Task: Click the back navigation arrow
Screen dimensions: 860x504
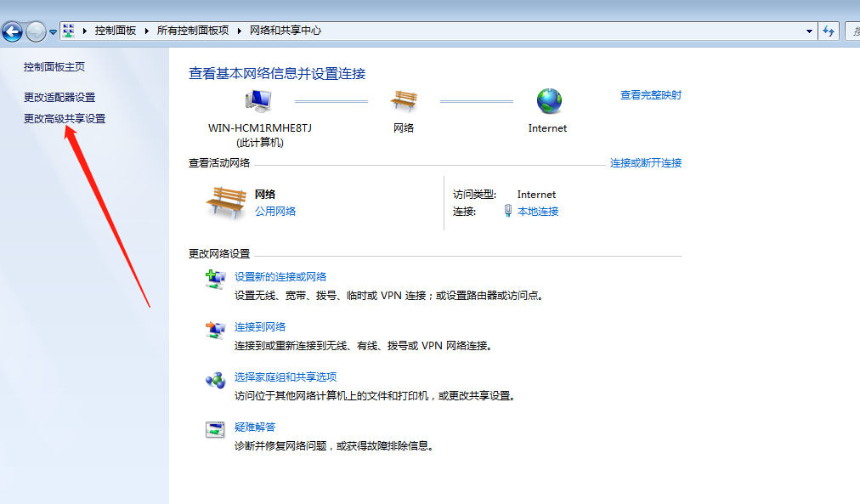Action: tap(12, 31)
